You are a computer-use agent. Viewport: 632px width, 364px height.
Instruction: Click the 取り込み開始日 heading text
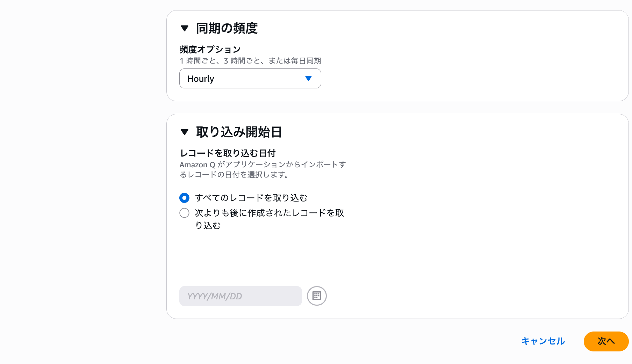(x=239, y=132)
